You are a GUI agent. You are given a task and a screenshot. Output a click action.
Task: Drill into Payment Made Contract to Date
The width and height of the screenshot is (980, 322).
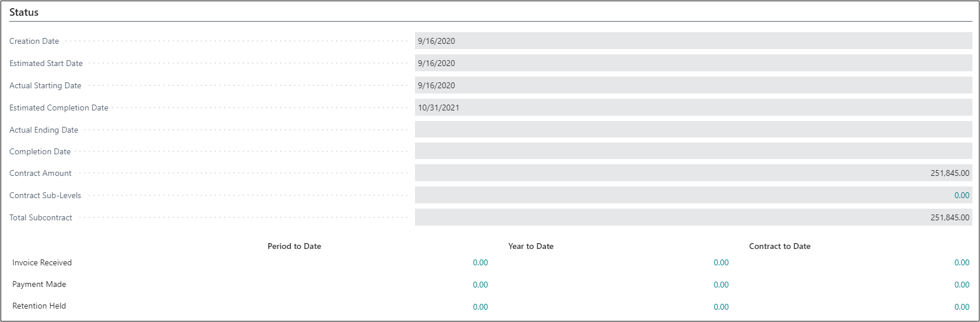[961, 285]
